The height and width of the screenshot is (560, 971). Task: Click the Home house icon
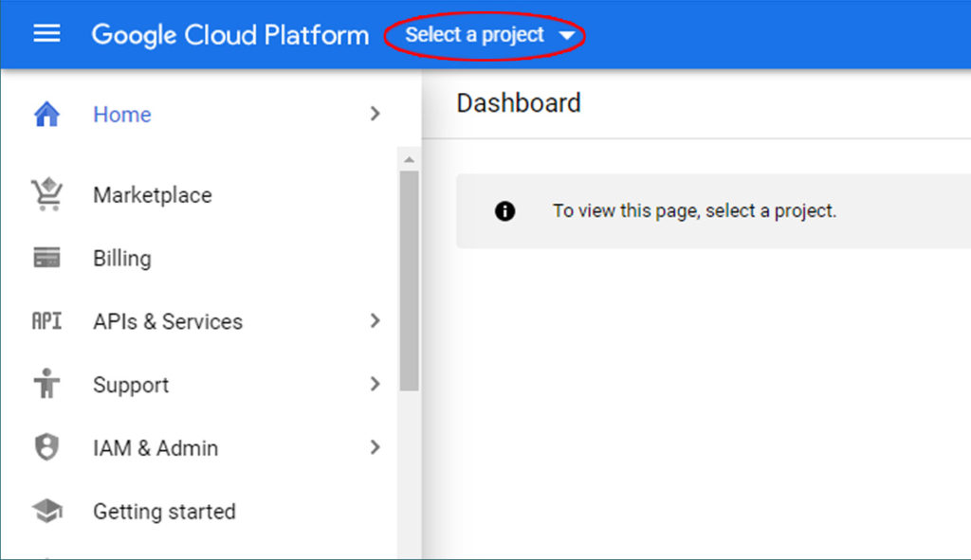46,114
